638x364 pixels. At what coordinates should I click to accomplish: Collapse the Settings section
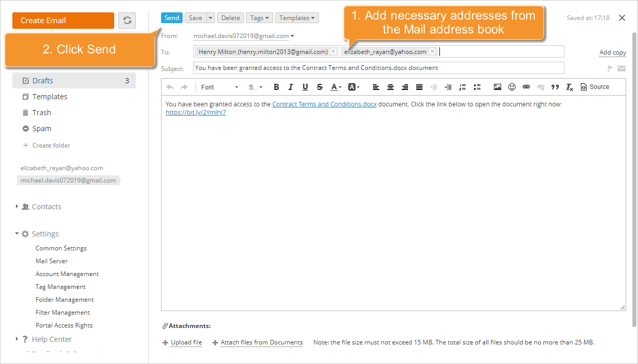[x=45, y=233]
